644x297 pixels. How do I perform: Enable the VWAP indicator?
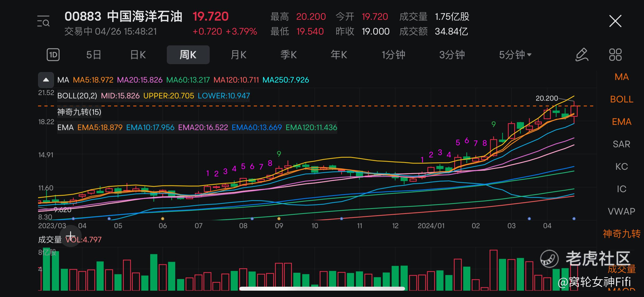tap(622, 211)
